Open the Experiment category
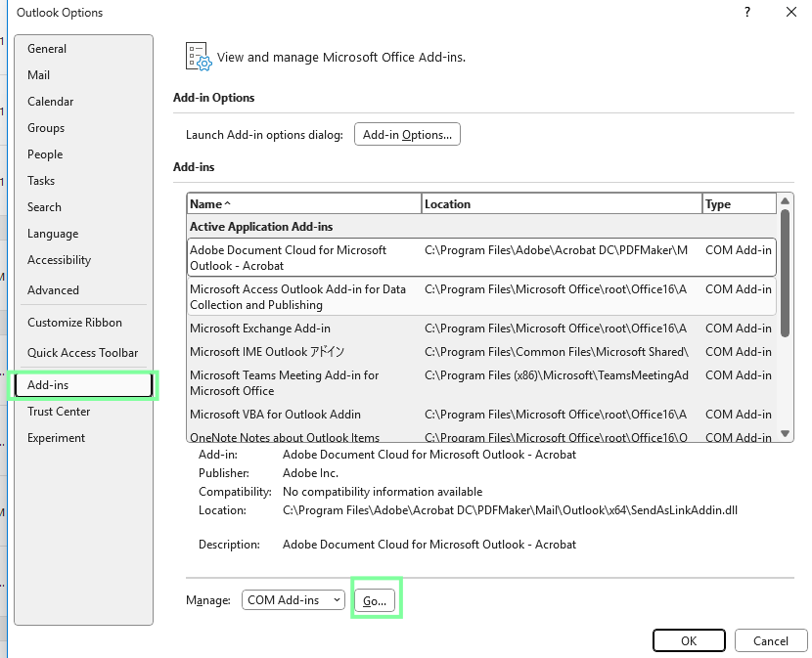Image resolution: width=812 pixels, height=658 pixels. click(84, 438)
